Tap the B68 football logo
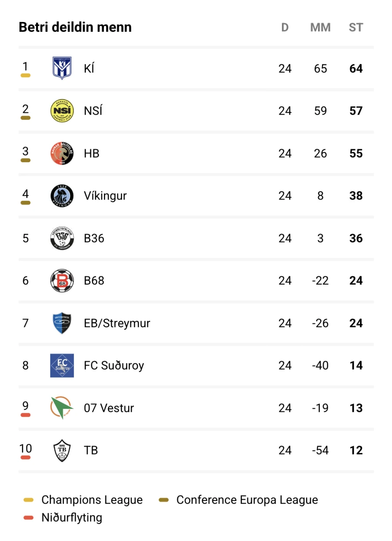392x541 pixels. click(x=62, y=281)
